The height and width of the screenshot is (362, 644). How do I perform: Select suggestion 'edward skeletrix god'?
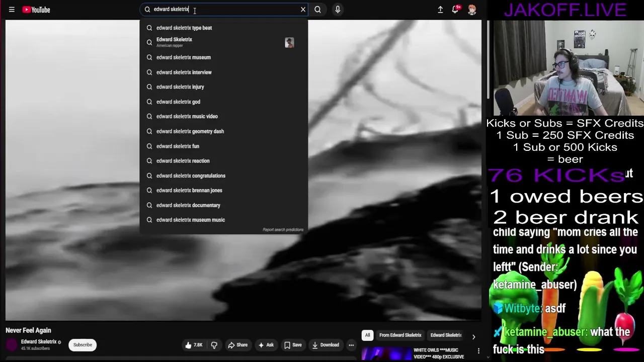click(x=224, y=102)
